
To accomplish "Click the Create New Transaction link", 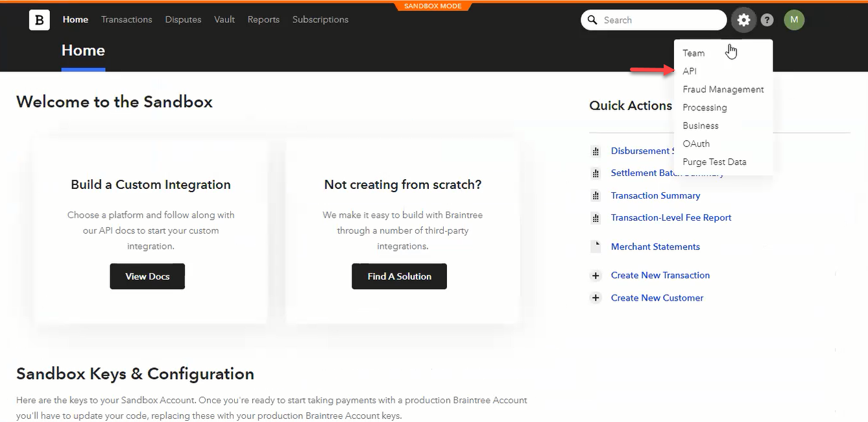I will [660, 275].
